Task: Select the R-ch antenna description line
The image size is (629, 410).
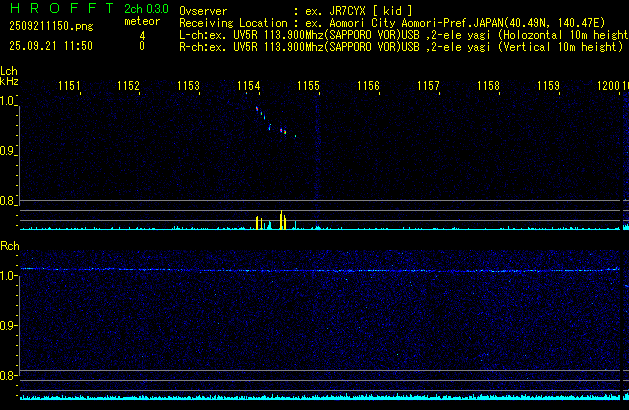Action: tap(400, 46)
